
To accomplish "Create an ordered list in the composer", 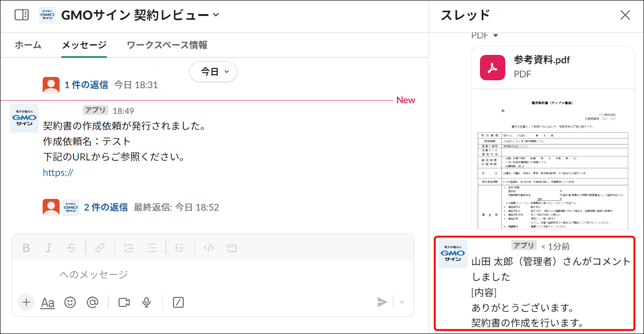I will 129,248.
